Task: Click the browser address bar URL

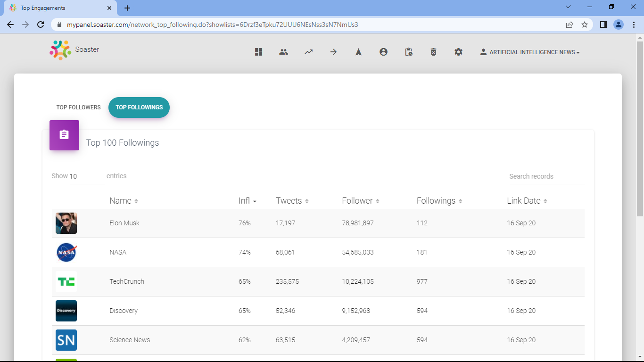Action: (x=212, y=25)
